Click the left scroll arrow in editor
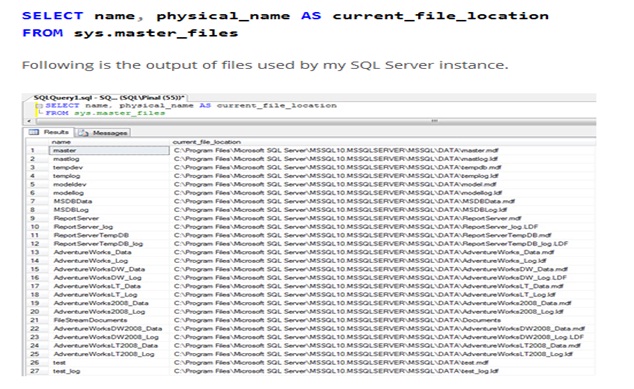 (29, 121)
